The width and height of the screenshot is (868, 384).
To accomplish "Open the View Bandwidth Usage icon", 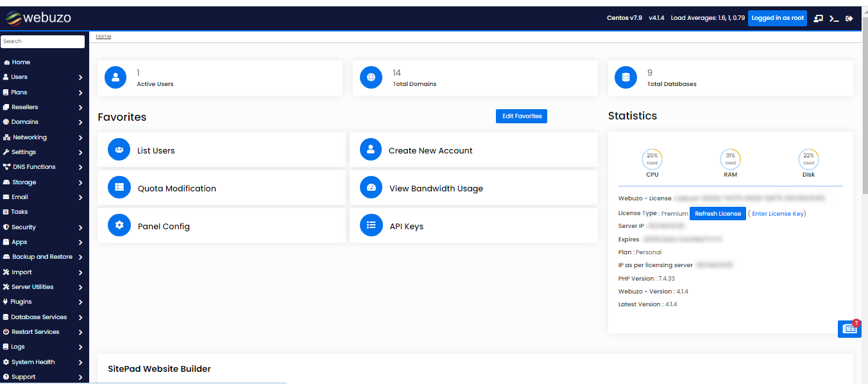I will coord(370,187).
